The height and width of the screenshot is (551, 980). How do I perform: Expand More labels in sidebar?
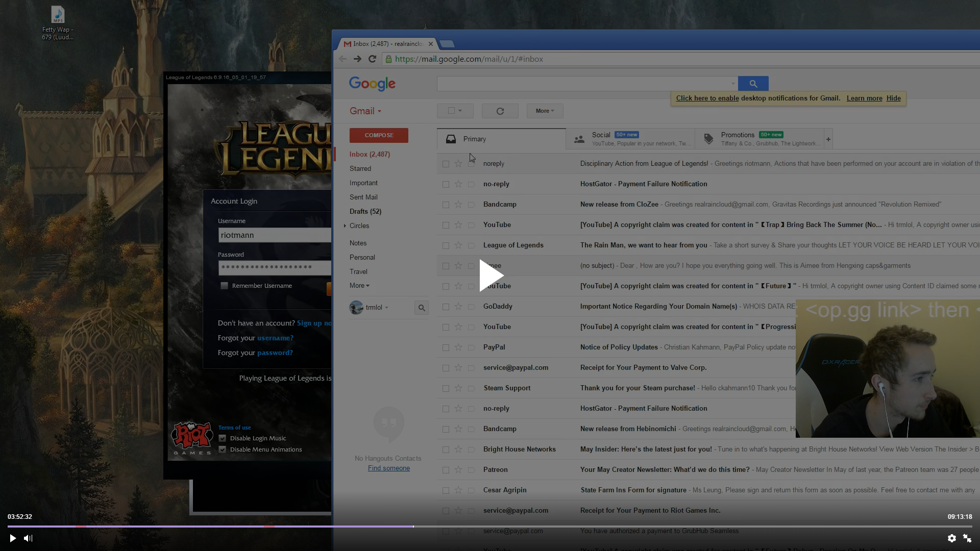(359, 286)
